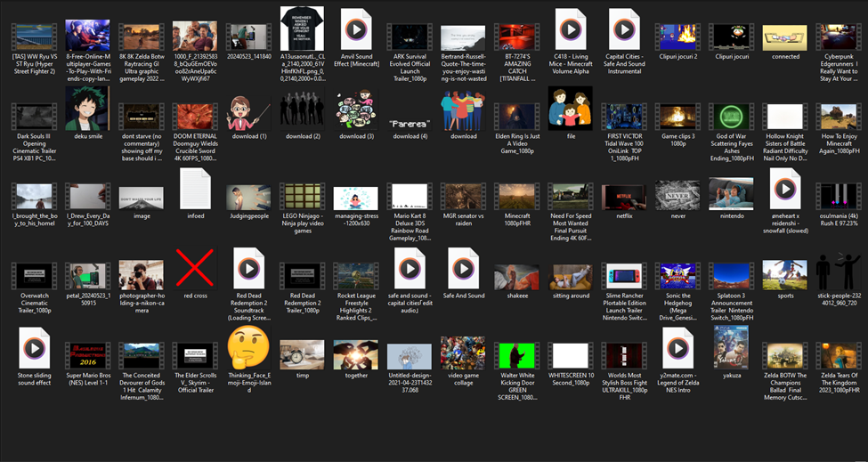The width and height of the screenshot is (868, 462).
Task: Select Clipuri jocuri 2 video
Action: click(677, 37)
